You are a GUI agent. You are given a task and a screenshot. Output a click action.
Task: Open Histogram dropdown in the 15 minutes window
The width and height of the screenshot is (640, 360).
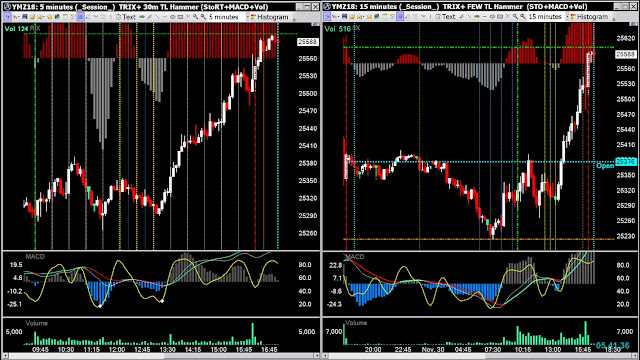coord(589,17)
